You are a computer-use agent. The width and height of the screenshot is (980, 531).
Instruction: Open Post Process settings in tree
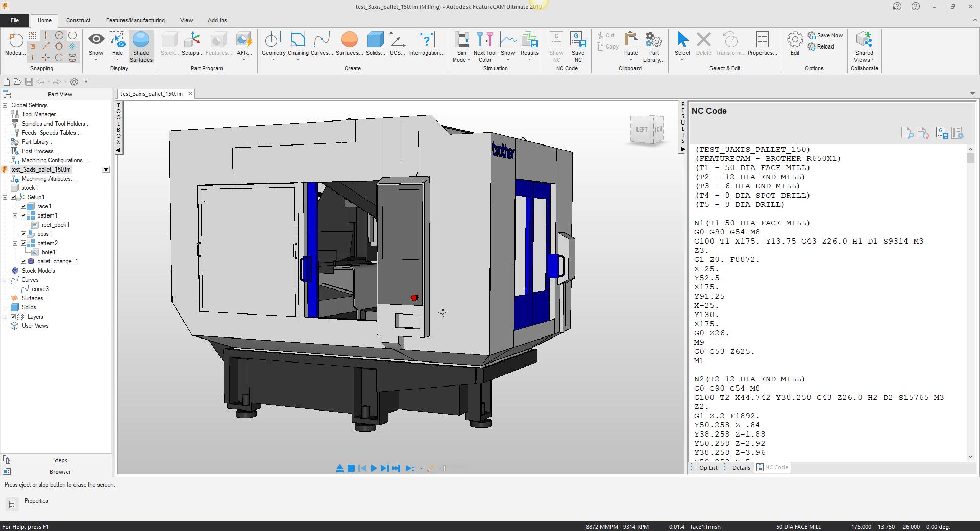click(x=40, y=151)
